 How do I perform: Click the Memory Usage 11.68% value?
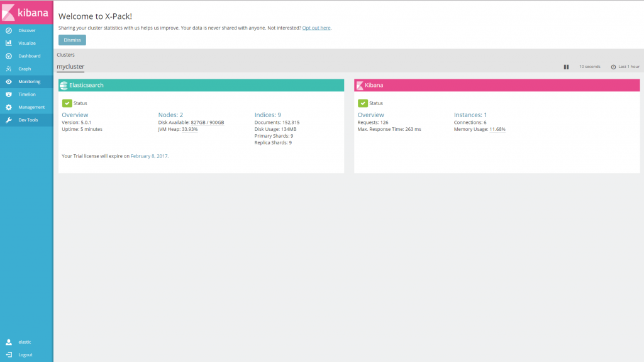point(497,129)
